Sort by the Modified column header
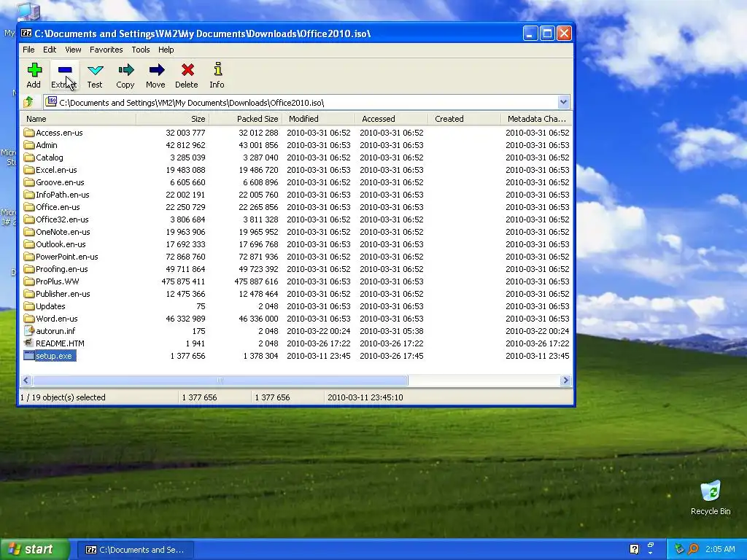Screen dimensions: 747x560 coord(318,119)
